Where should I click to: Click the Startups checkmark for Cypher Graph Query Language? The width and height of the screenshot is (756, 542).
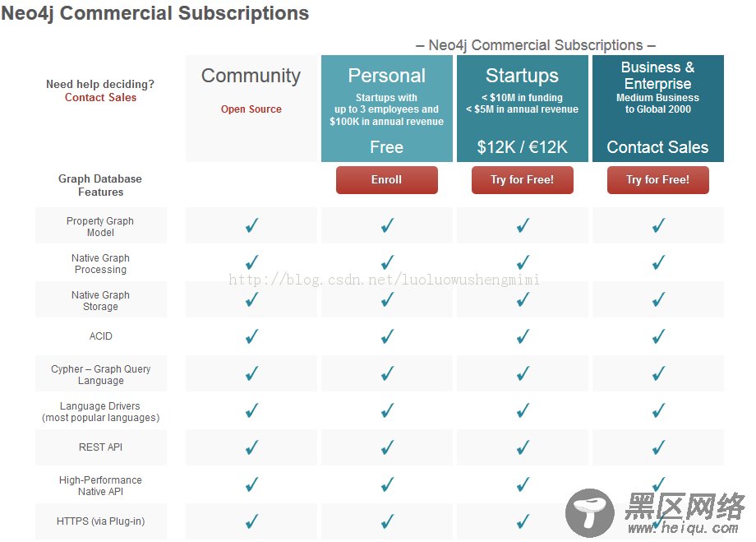point(523,373)
